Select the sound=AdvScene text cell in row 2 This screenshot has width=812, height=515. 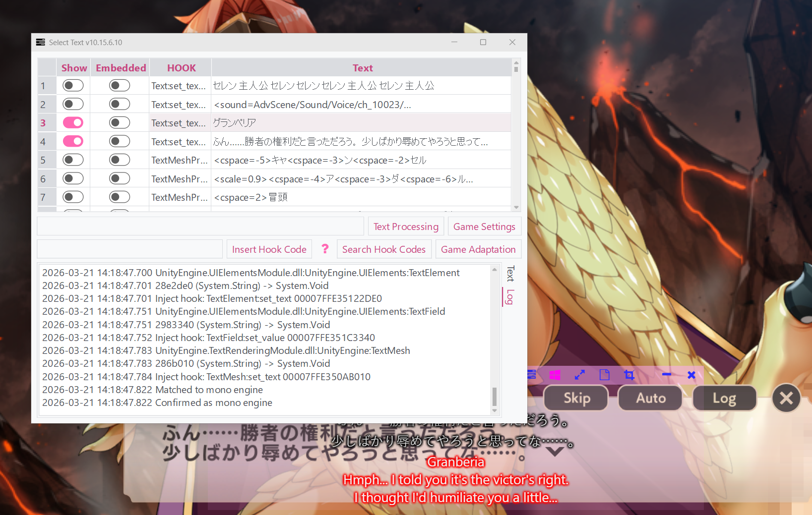click(361, 105)
